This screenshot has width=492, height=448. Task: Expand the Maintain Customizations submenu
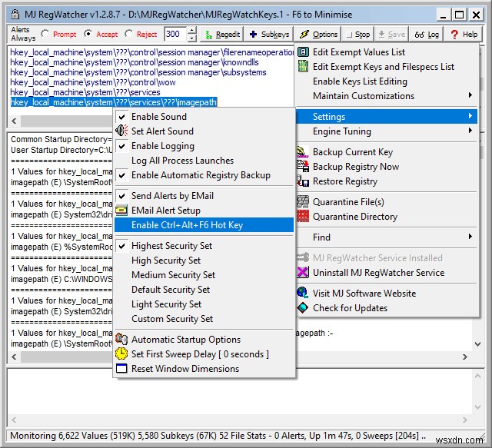click(x=387, y=96)
